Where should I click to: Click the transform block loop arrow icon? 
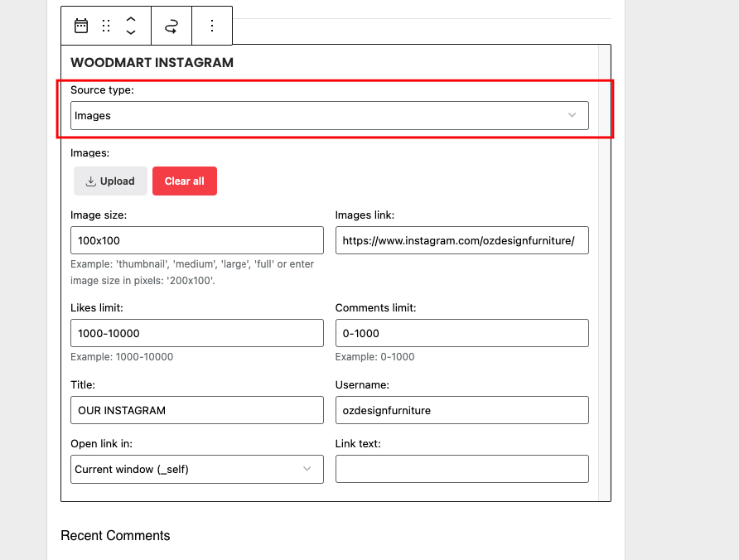pyautogui.click(x=171, y=26)
